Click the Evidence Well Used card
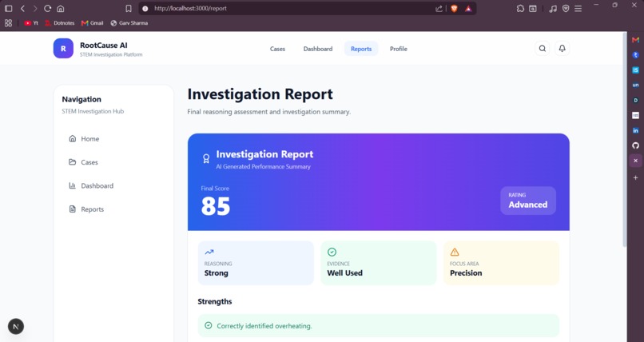 pyautogui.click(x=378, y=263)
